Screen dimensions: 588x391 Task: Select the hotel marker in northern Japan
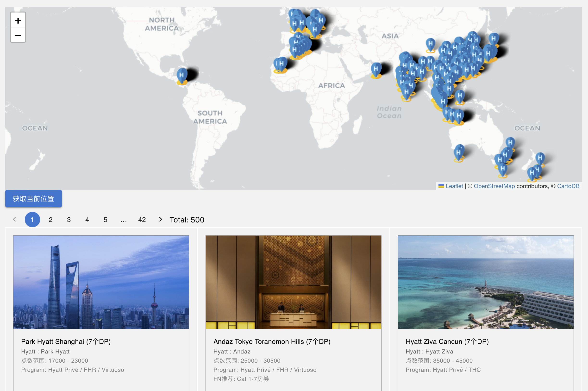click(494, 39)
